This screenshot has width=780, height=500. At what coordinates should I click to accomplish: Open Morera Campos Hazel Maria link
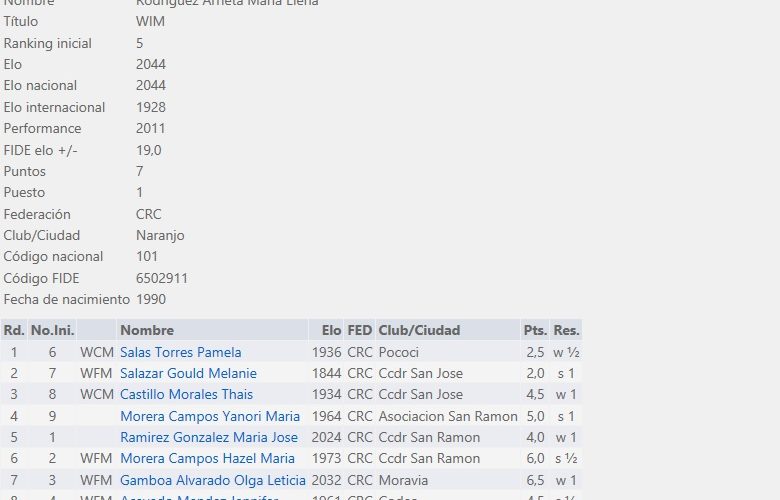[207, 458]
